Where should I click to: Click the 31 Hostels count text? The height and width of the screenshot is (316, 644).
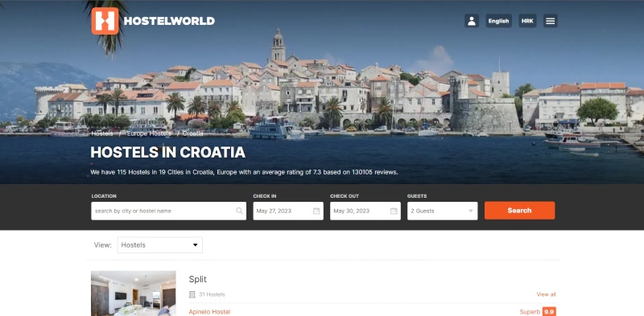click(212, 294)
